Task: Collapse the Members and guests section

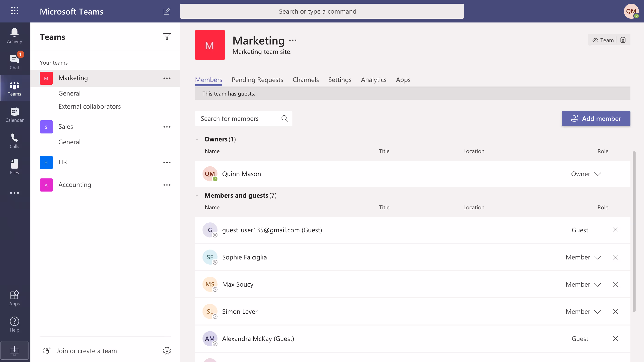Action: pyautogui.click(x=197, y=196)
